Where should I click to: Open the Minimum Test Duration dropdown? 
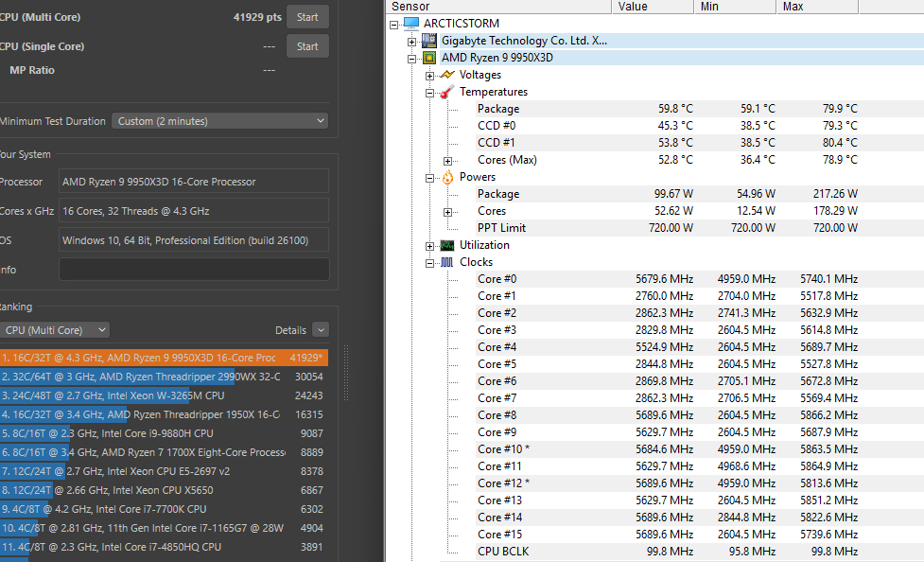point(219,121)
